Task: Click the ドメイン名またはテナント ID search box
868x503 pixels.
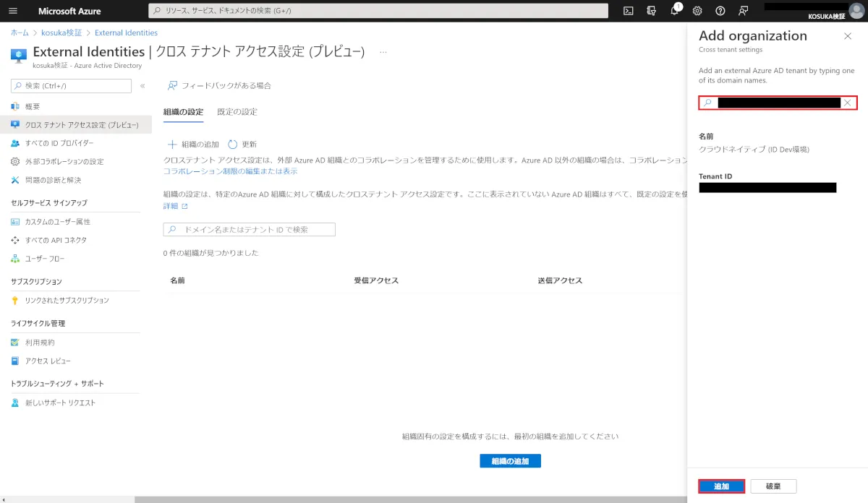Action: click(250, 229)
